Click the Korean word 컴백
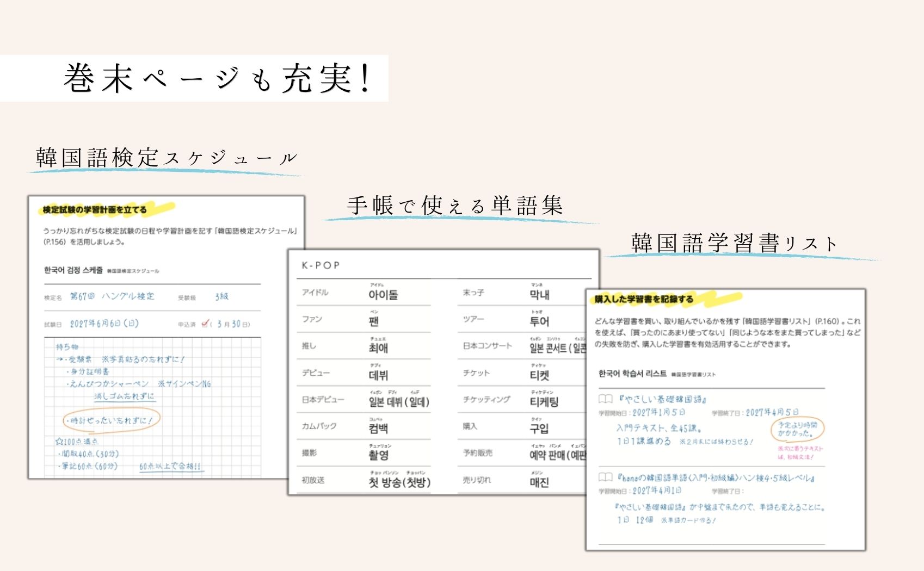This screenshot has height=571, width=924. pos(378,429)
